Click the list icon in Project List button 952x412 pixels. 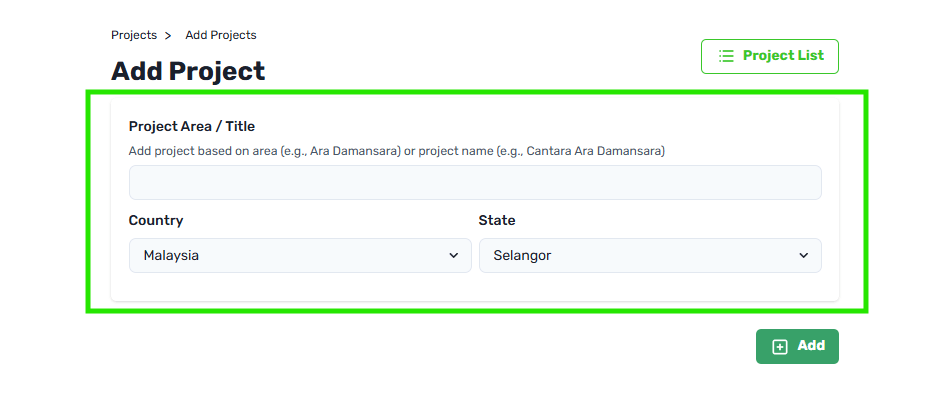coord(726,56)
